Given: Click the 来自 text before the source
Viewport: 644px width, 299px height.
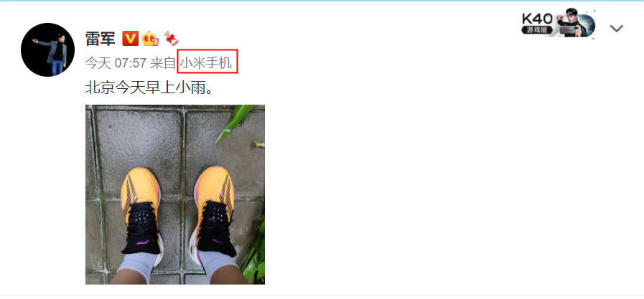Looking at the screenshot, I should tap(163, 63).
